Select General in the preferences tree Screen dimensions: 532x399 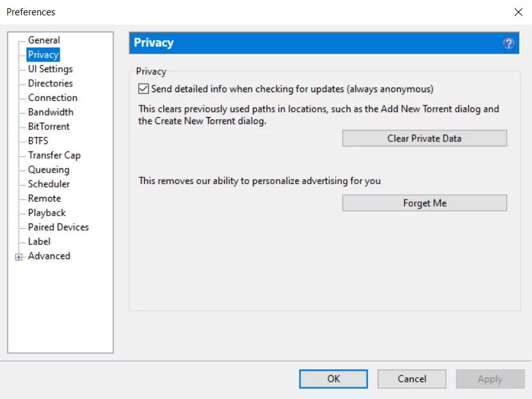coord(44,40)
